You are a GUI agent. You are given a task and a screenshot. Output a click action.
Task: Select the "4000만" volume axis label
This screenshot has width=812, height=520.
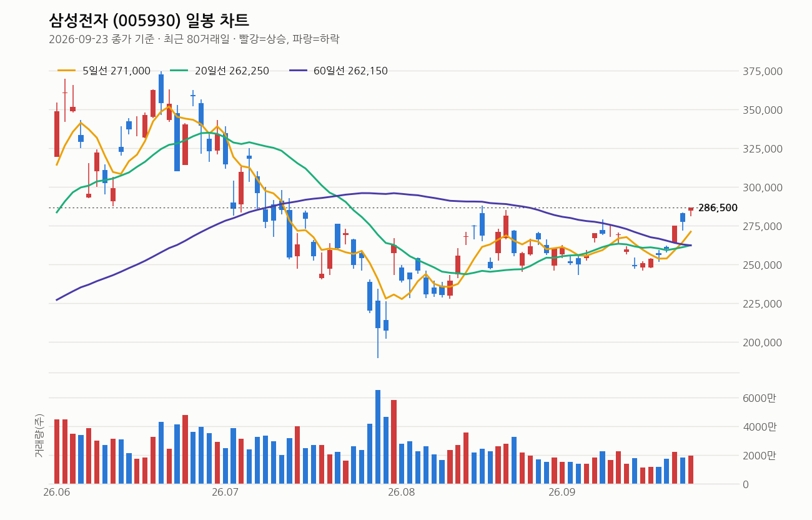tap(760, 427)
